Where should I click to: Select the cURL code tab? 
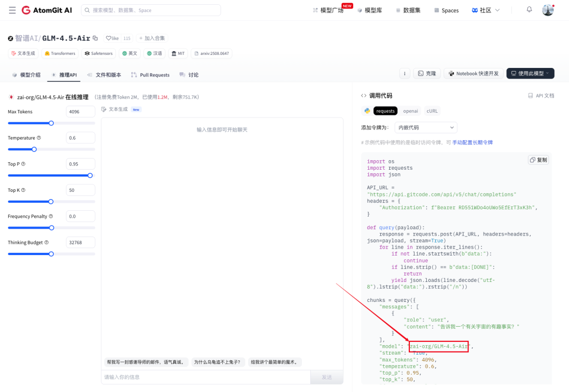432,111
